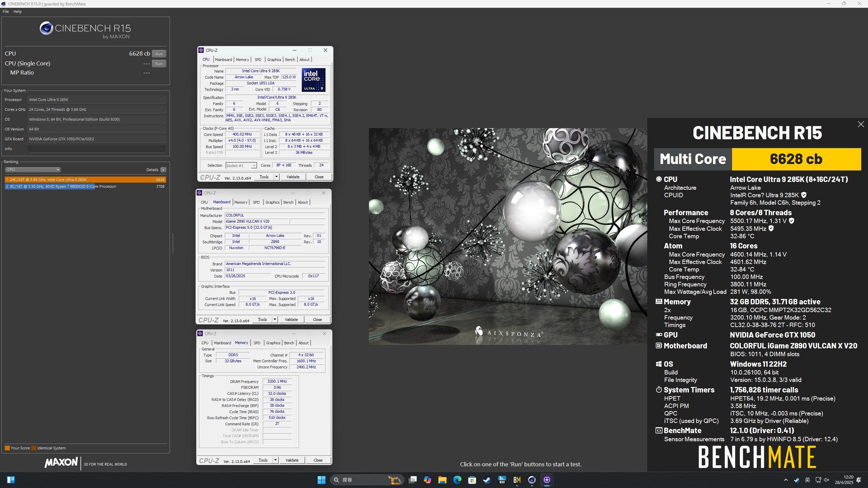868x488 pixels.
Task: Click the muted volume tray icon
Action: (x=827, y=480)
